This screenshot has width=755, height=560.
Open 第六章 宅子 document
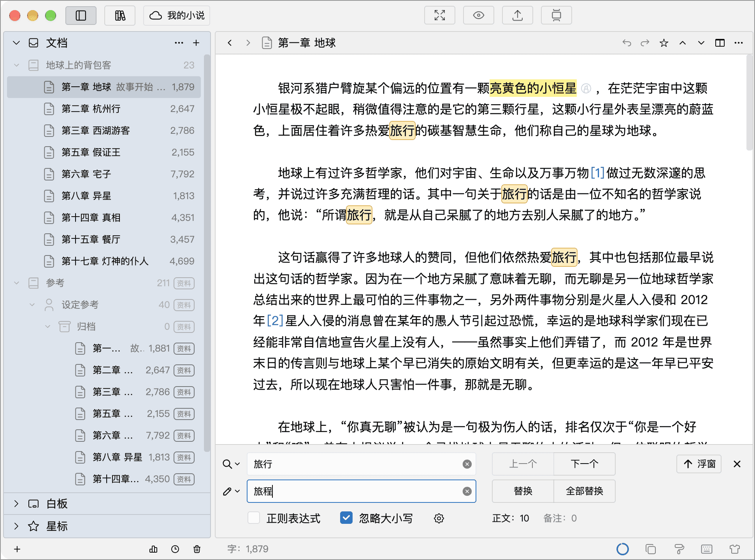click(x=104, y=174)
